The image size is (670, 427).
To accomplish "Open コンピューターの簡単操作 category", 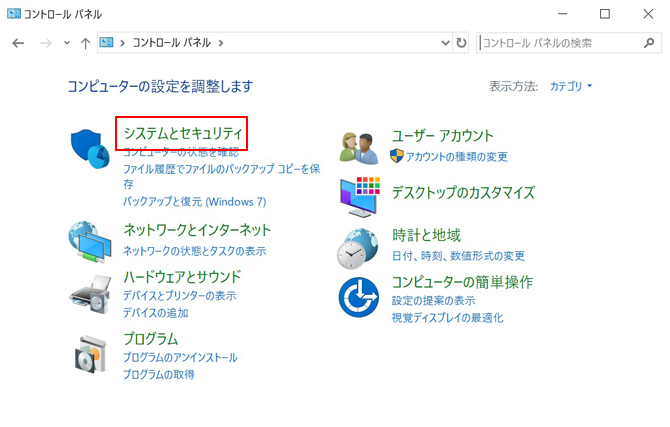I will 462,282.
